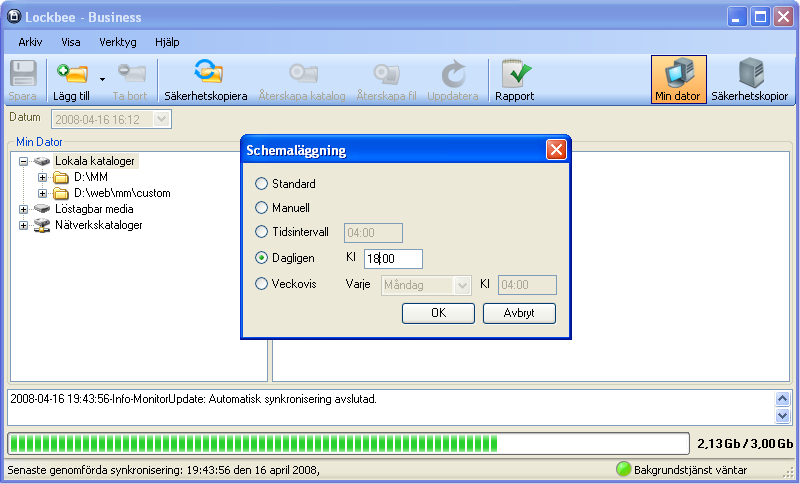
Task: Close the Schemaläggning dialog
Action: (x=556, y=150)
